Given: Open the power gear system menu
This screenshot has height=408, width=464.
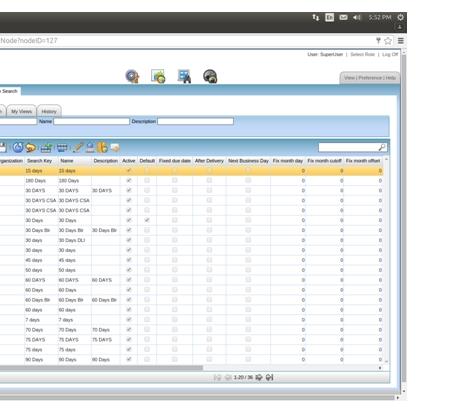Looking at the screenshot, I should [x=400, y=17].
